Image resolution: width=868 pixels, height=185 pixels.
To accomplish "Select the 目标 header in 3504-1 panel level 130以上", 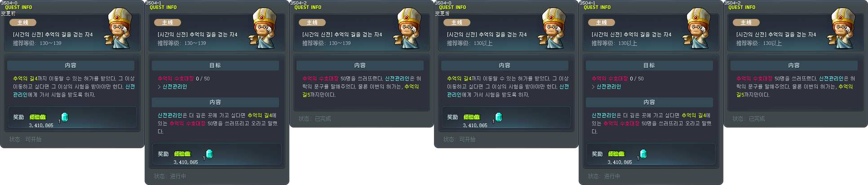I will pos(649,66).
